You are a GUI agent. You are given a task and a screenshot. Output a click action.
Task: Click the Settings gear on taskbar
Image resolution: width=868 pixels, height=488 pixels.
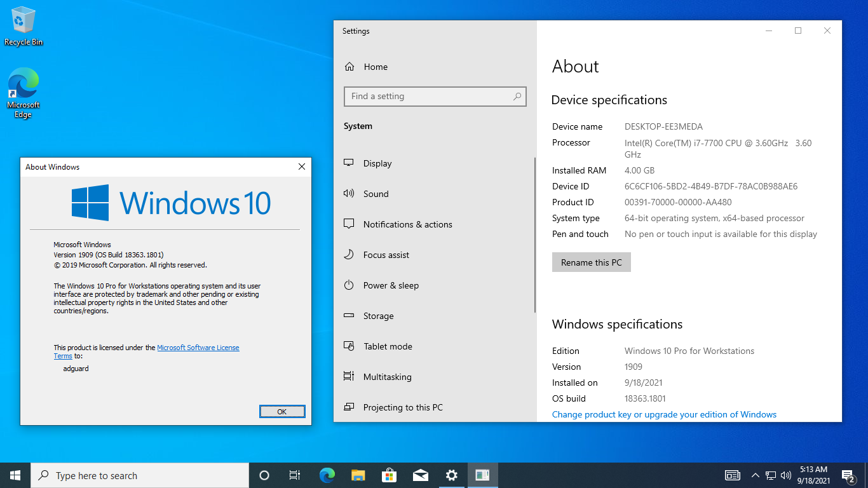click(x=452, y=475)
